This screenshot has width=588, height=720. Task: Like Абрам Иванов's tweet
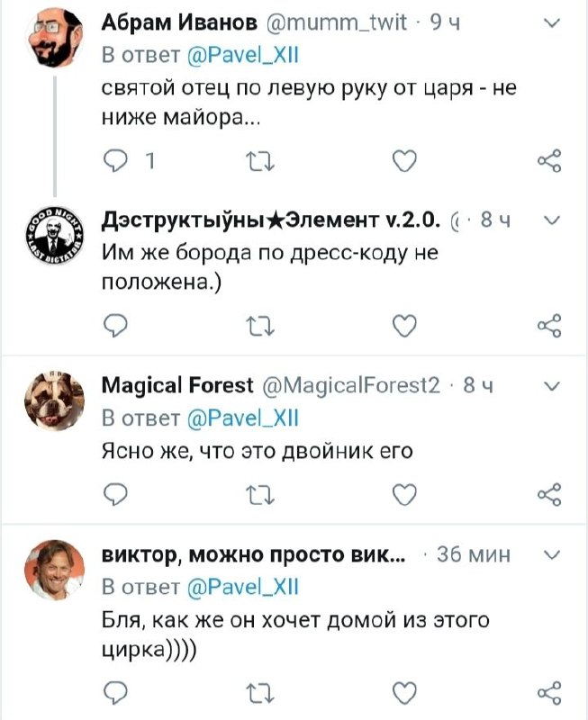tap(406, 162)
